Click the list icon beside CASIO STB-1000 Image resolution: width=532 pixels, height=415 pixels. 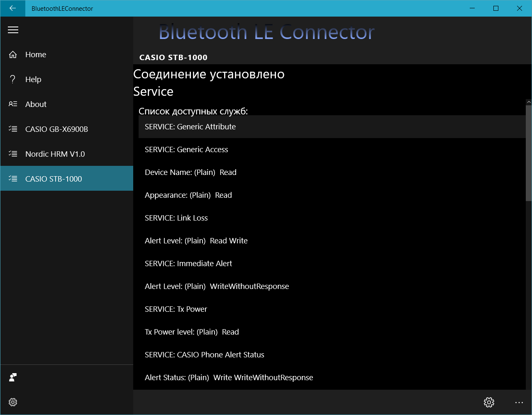pos(13,179)
